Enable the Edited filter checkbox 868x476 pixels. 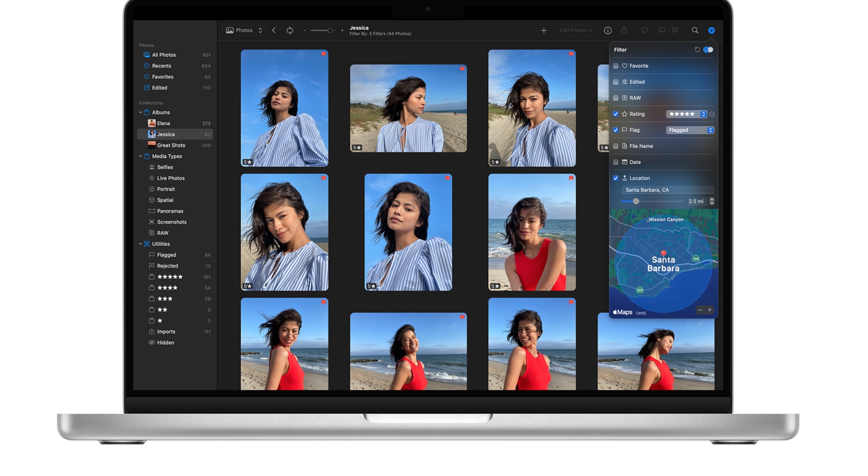pyautogui.click(x=616, y=82)
